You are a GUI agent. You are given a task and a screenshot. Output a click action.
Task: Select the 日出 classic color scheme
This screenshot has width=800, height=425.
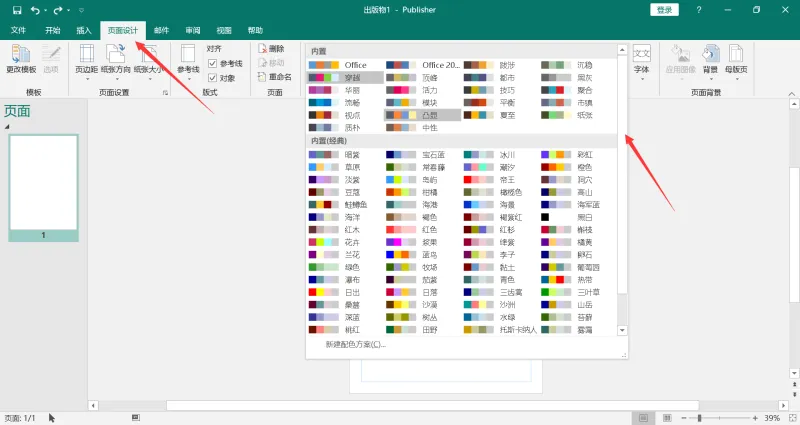344,292
